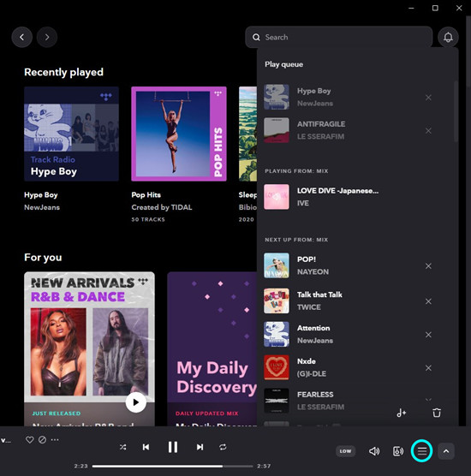Click Nxde album art thumbnail
471x476 pixels.
pyautogui.click(x=277, y=367)
